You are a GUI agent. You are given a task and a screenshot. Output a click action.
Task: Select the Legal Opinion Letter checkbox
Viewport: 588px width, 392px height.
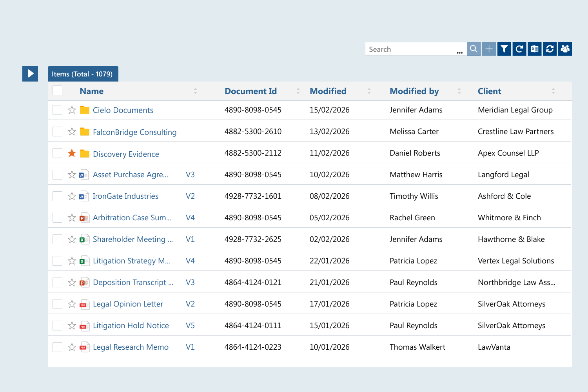click(x=58, y=304)
